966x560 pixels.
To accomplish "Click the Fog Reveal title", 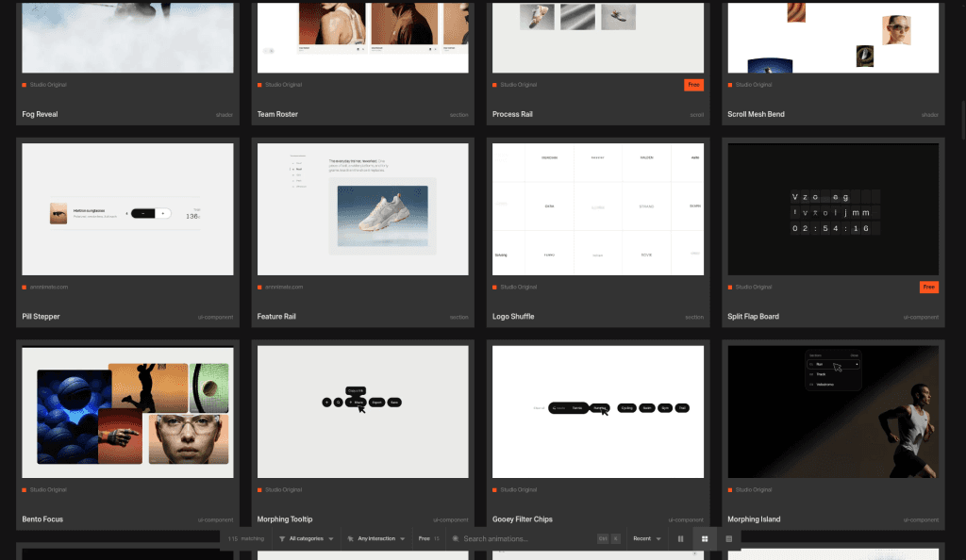I will point(40,114).
